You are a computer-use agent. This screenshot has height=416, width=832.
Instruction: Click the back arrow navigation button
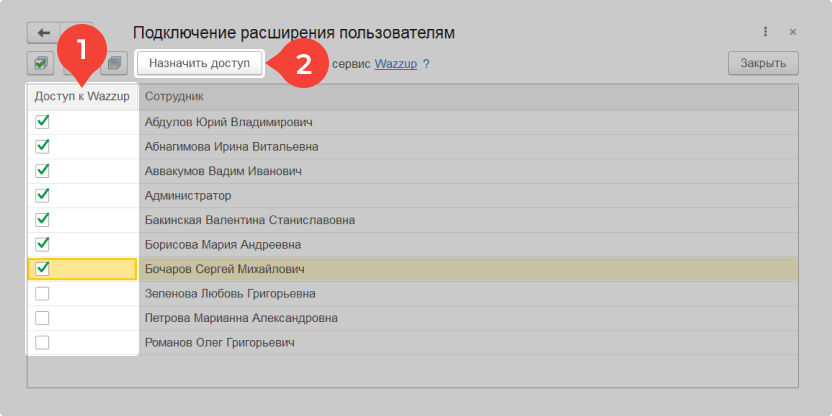pyautogui.click(x=43, y=33)
